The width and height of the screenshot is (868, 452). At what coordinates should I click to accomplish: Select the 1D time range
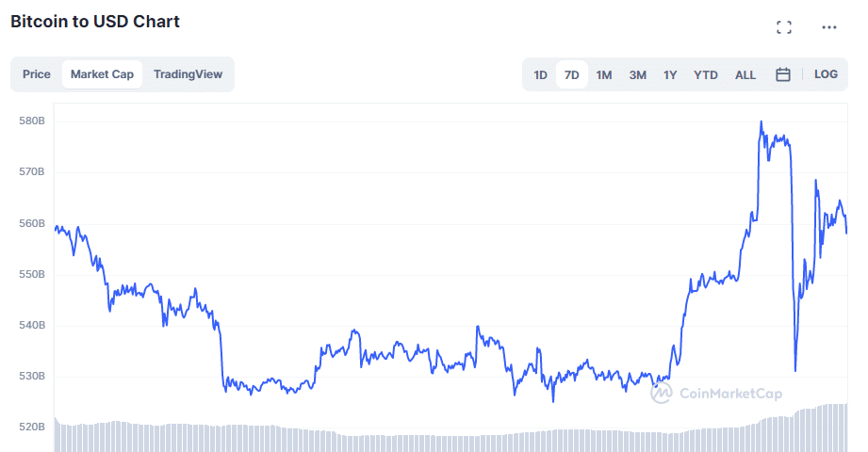(540, 74)
